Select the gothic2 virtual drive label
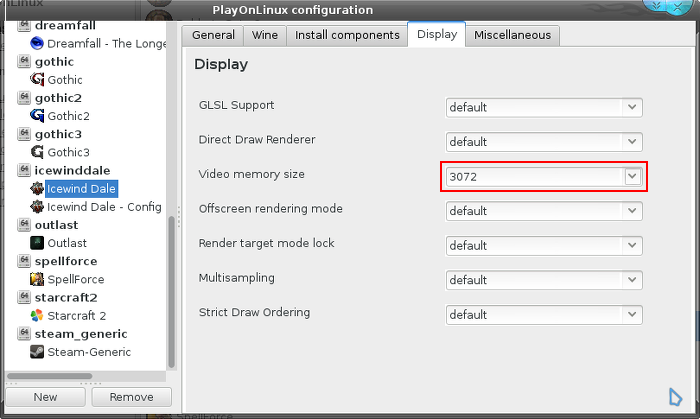 [x=58, y=98]
